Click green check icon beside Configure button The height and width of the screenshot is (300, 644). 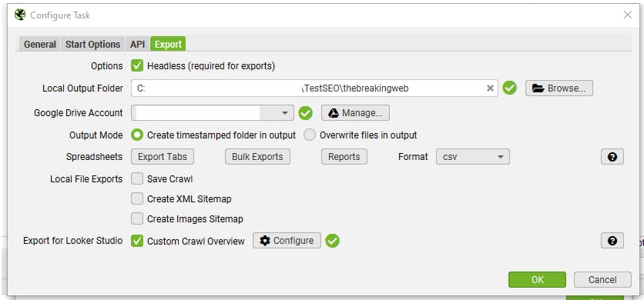pyautogui.click(x=332, y=241)
